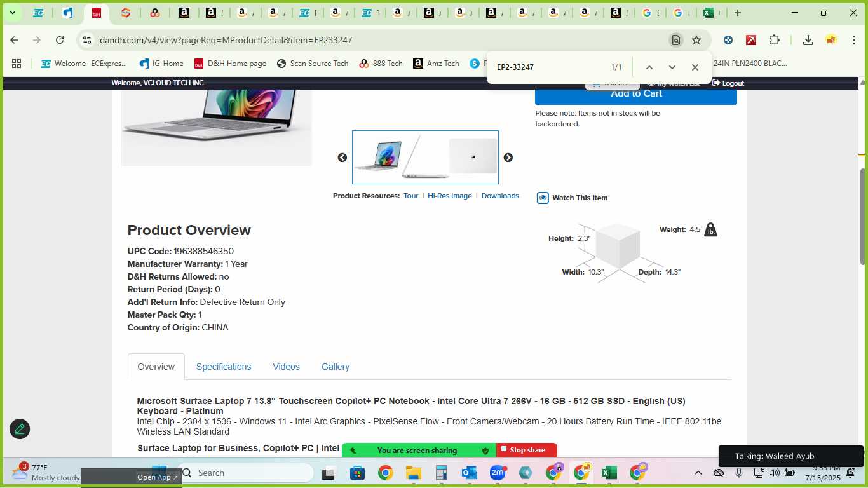Open the product Tour link
Image resolution: width=868 pixels, height=488 pixels.
411,196
